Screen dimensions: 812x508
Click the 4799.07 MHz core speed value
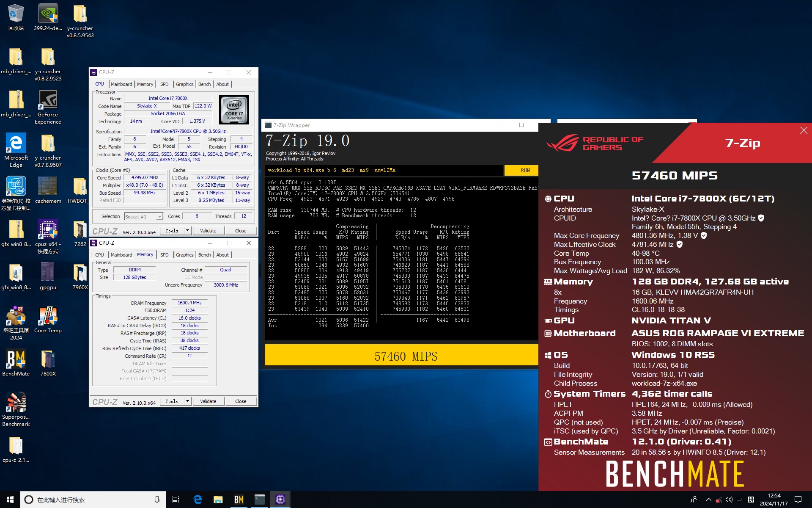pyautogui.click(x=145, y=178)
